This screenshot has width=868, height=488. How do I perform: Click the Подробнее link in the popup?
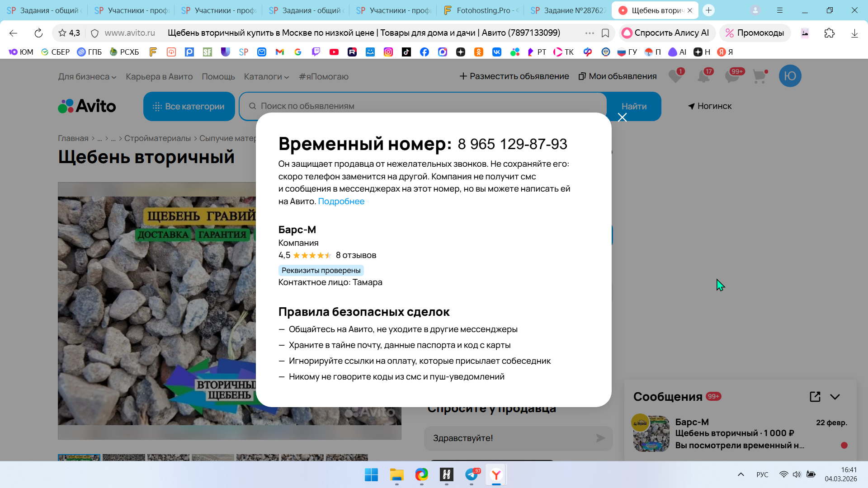[341, 202]
